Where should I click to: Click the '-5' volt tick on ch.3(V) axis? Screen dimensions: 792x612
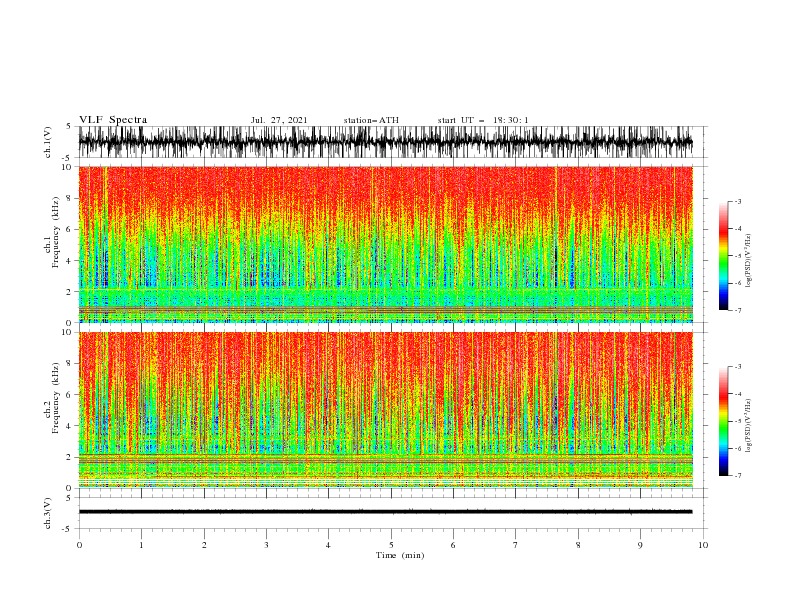click(x=67, y=529)
